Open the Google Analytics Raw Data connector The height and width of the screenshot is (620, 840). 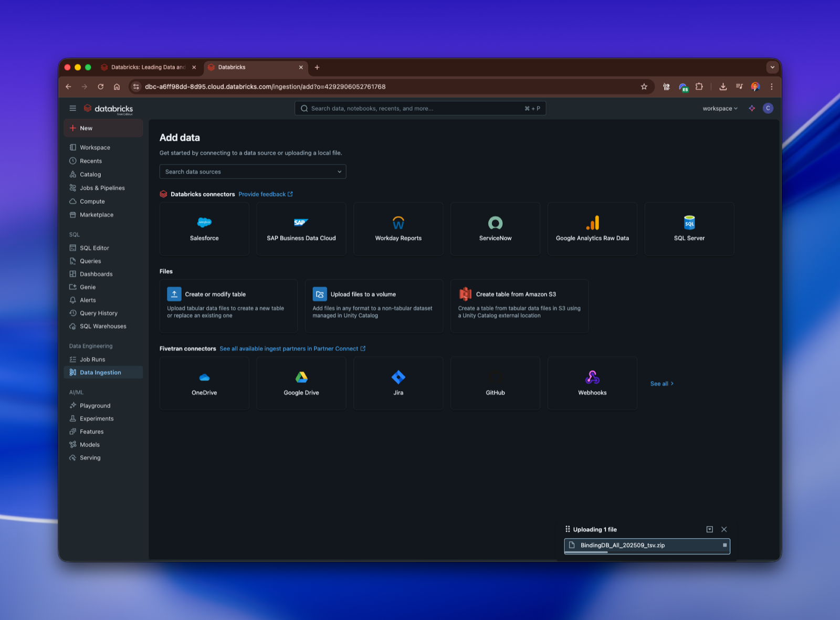click(592, 228)
